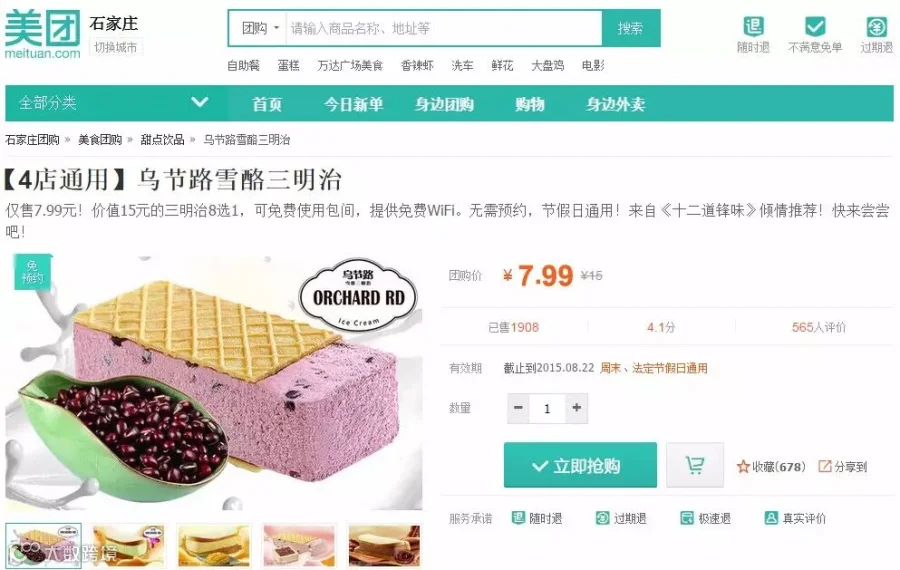Click the 不满意免单 checkmark icon
The width and height of the screenshot is (900, 570).
(x=815, y=26)
